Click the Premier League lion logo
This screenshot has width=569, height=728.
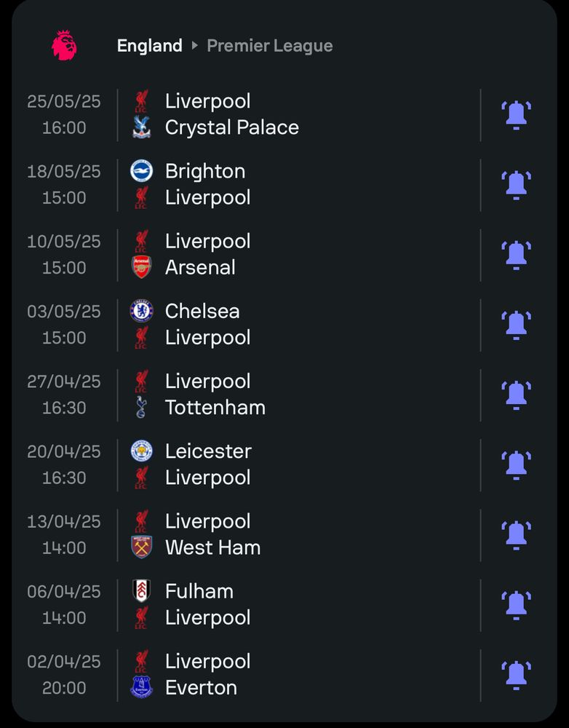(64, 45)
